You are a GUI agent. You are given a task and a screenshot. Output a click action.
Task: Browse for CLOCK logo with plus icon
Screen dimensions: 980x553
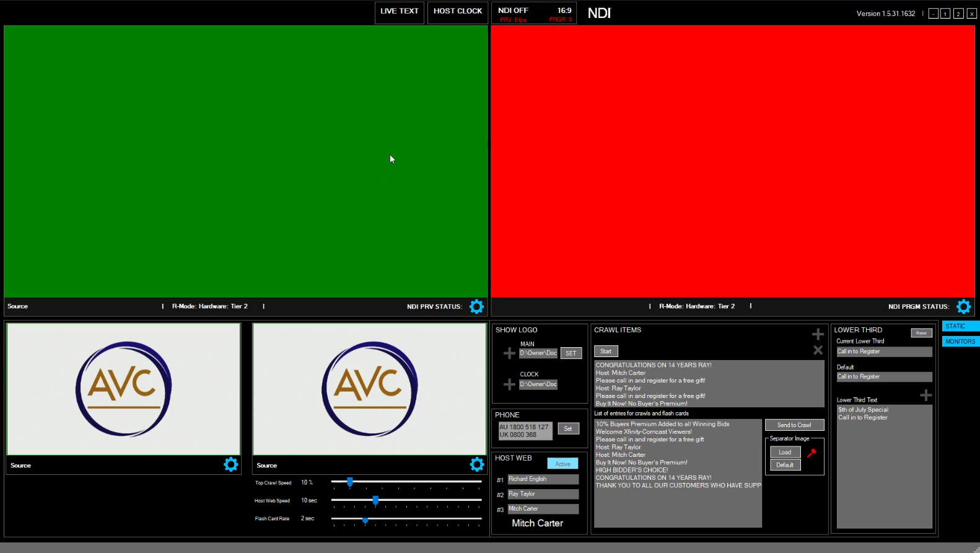point(509,384)
